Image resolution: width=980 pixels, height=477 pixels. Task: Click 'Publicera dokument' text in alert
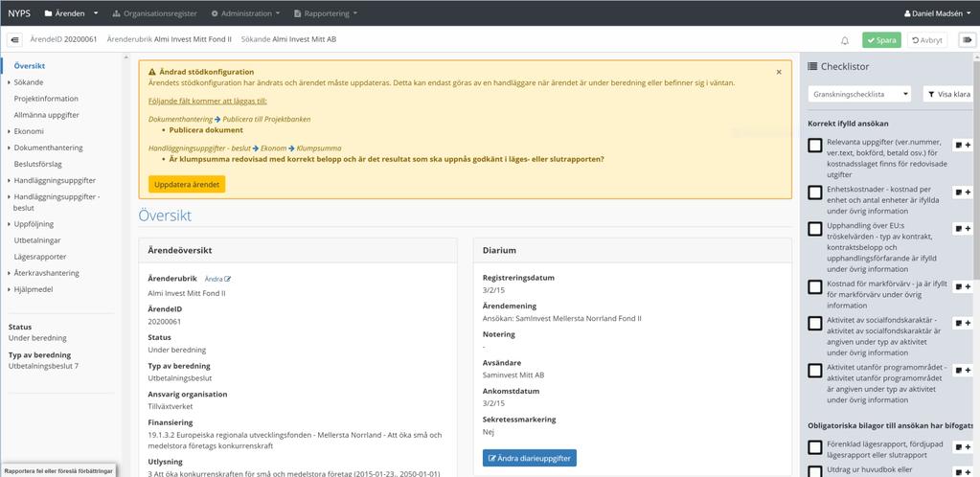point(206,130)
